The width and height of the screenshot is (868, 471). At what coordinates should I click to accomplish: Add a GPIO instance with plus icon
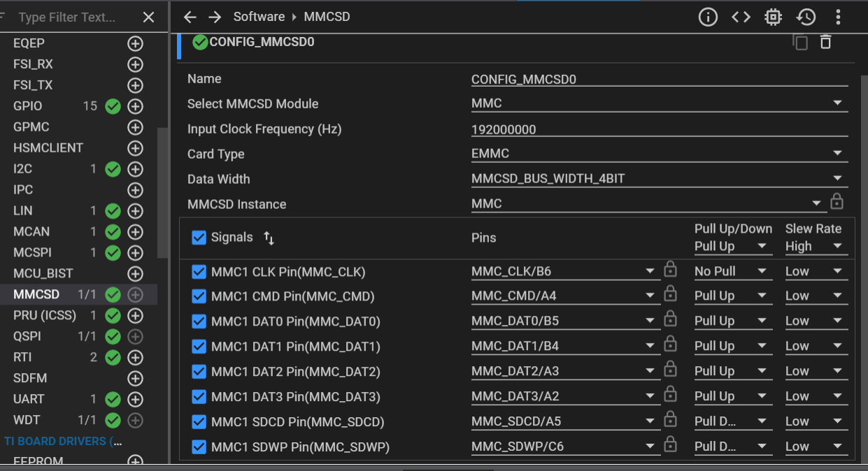click(135, 106)
